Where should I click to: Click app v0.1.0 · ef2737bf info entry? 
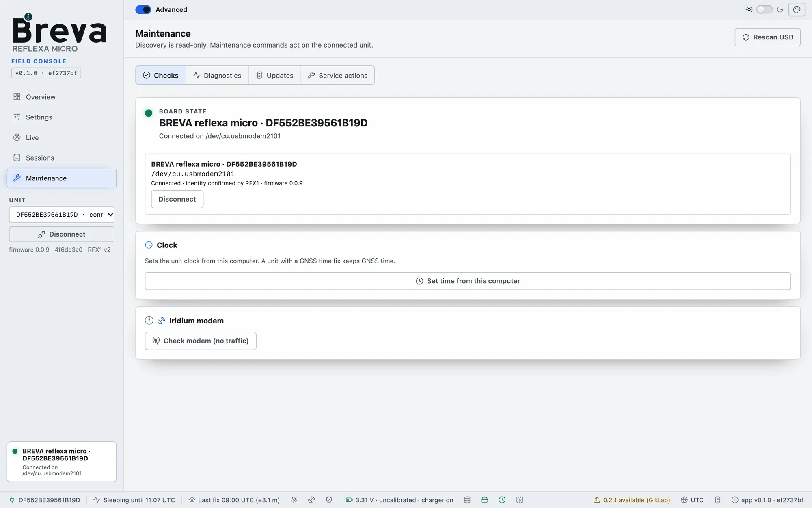pyautogui.click(x=767, y=500)
